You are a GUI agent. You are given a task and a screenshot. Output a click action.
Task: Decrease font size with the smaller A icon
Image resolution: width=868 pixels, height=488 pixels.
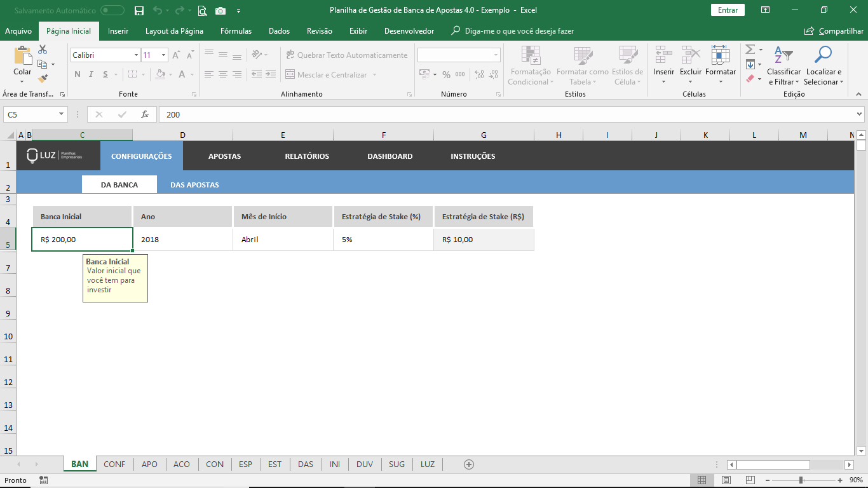click(191, 55)
